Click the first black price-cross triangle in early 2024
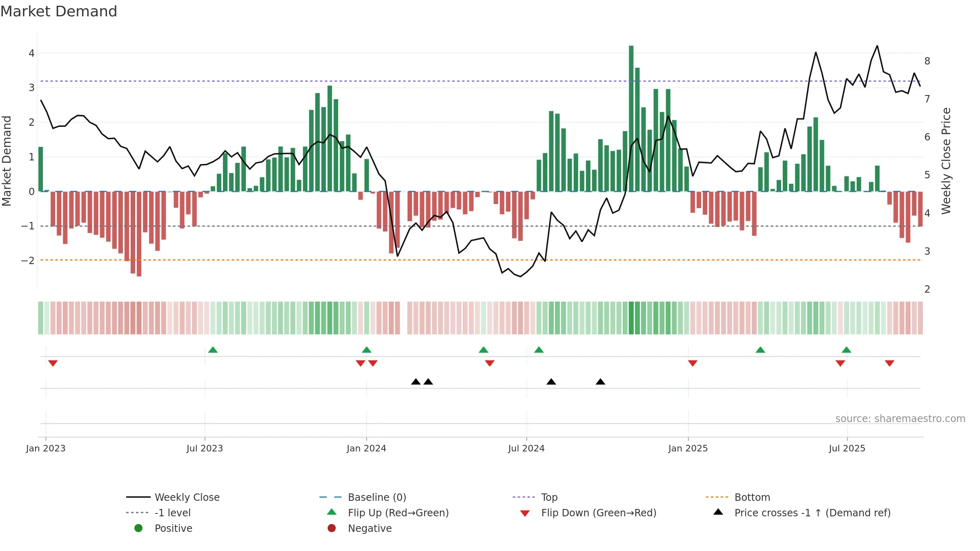The width and height of the screenshot is (980, 551). pos(416,382)
